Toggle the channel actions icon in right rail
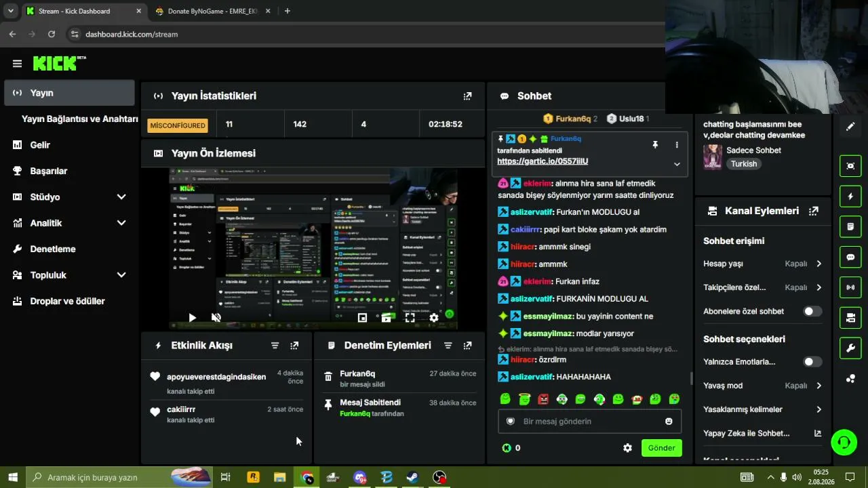868x488 pixels. 850,318
